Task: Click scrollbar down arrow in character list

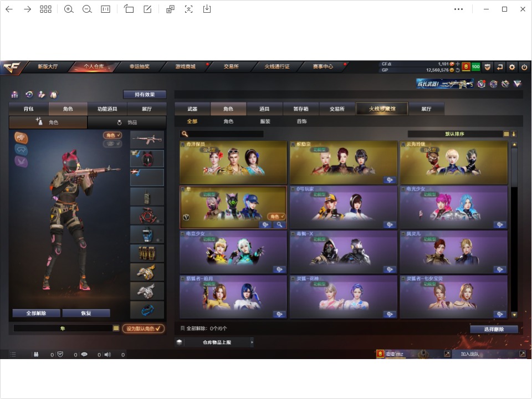Action: (x=514, y=315)
